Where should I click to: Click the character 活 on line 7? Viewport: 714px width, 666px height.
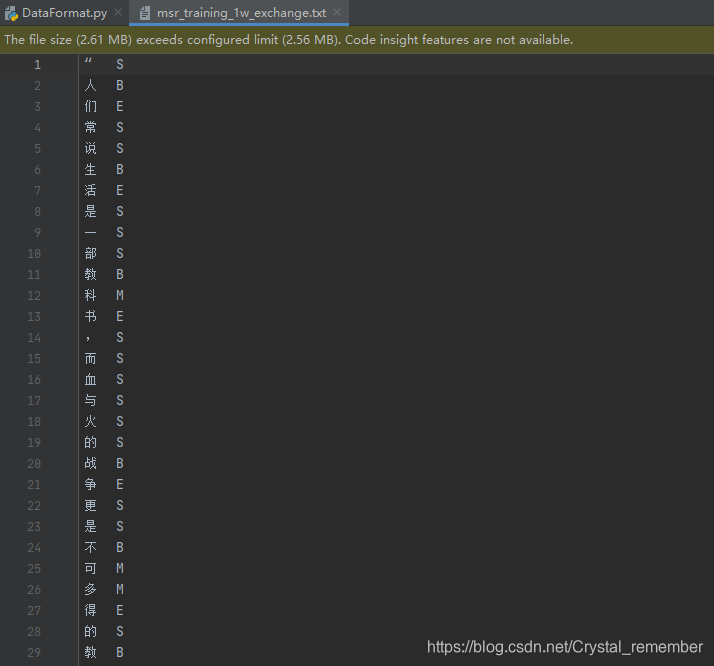(91, 191)
